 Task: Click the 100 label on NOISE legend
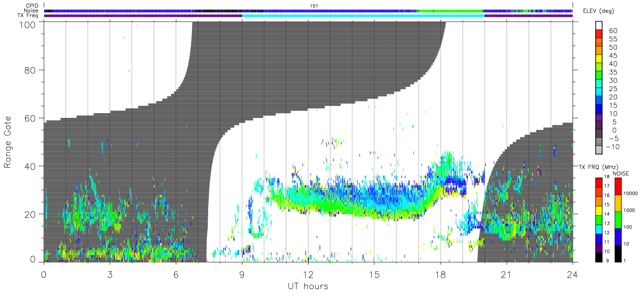[x=628, y=227]
